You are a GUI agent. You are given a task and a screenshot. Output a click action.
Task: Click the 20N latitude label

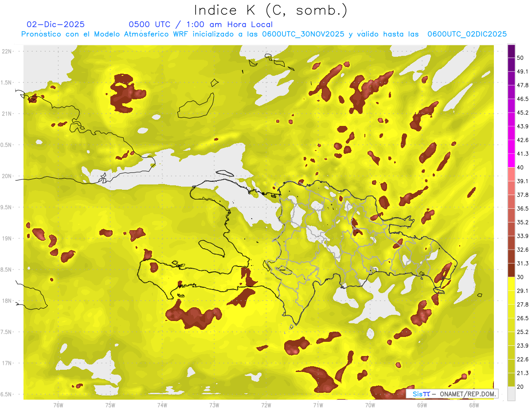7,176
